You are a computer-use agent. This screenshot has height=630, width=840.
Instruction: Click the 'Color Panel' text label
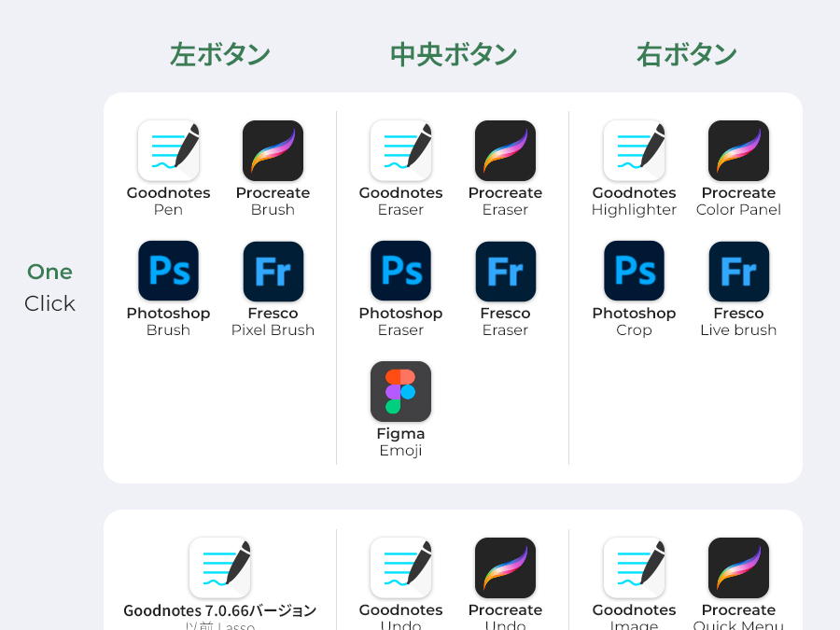(x=738, y=209)
